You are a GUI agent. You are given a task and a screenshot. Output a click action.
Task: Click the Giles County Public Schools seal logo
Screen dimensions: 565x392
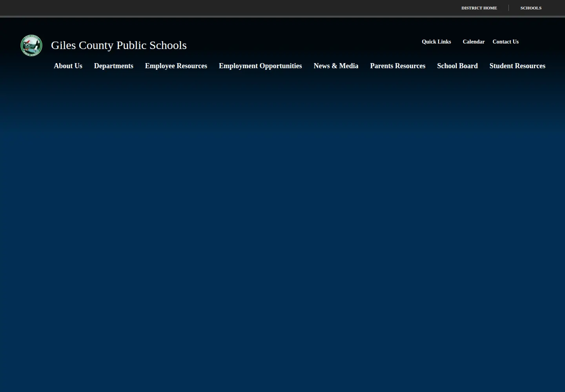tap(31, 45)
